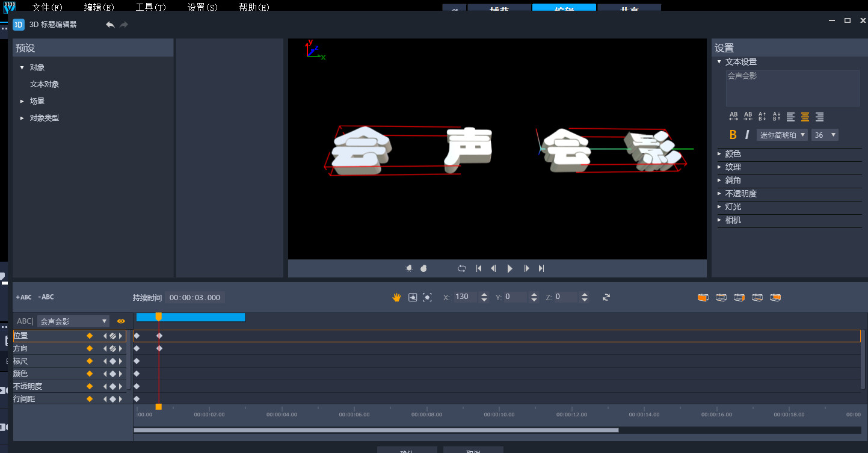Click the reset values refresh icon
Screen dimensions: 868x453
(606, 297)
